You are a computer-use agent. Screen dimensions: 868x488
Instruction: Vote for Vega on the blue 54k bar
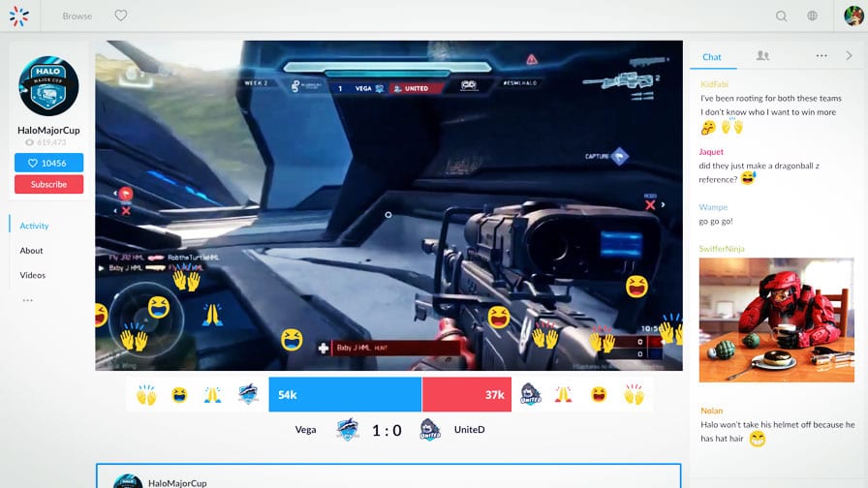[x=345, y=394]
